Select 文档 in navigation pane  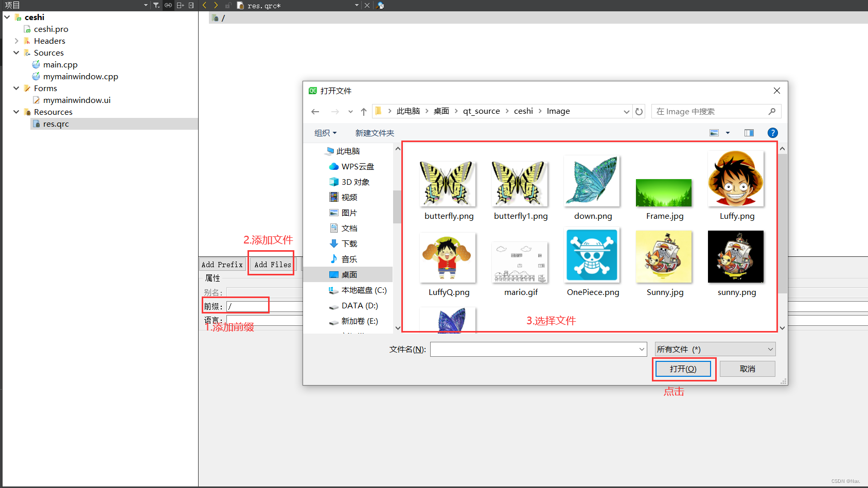[x=343, y=228]
